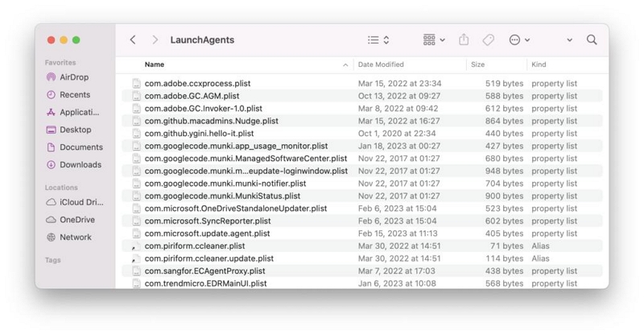
Task: Open Documents in the sidebar
Action: point(74,147)
